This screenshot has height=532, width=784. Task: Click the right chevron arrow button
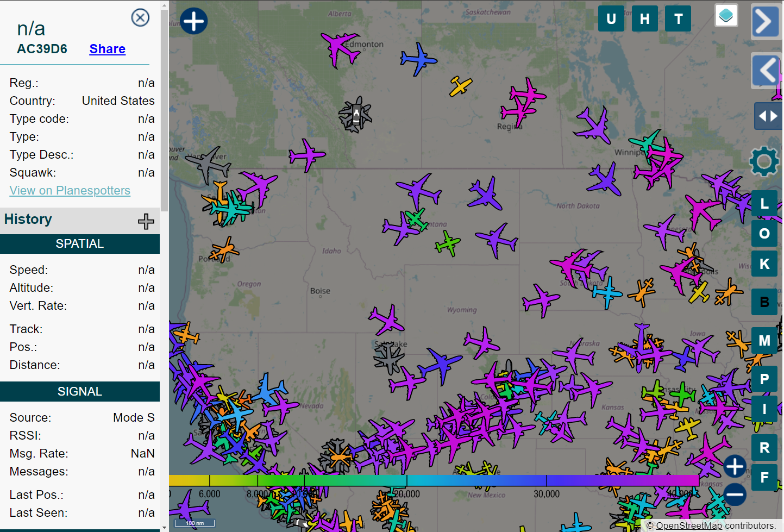point(766,22)
